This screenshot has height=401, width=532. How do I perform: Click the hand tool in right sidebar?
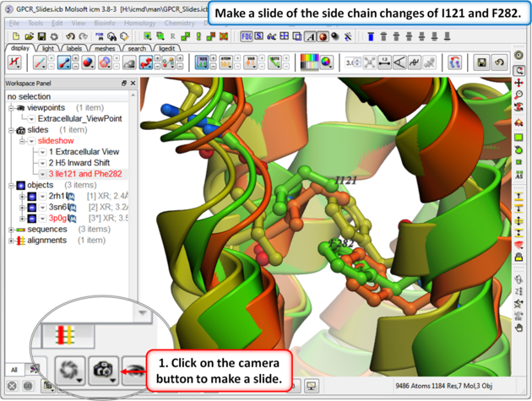(x=518, y=327)
